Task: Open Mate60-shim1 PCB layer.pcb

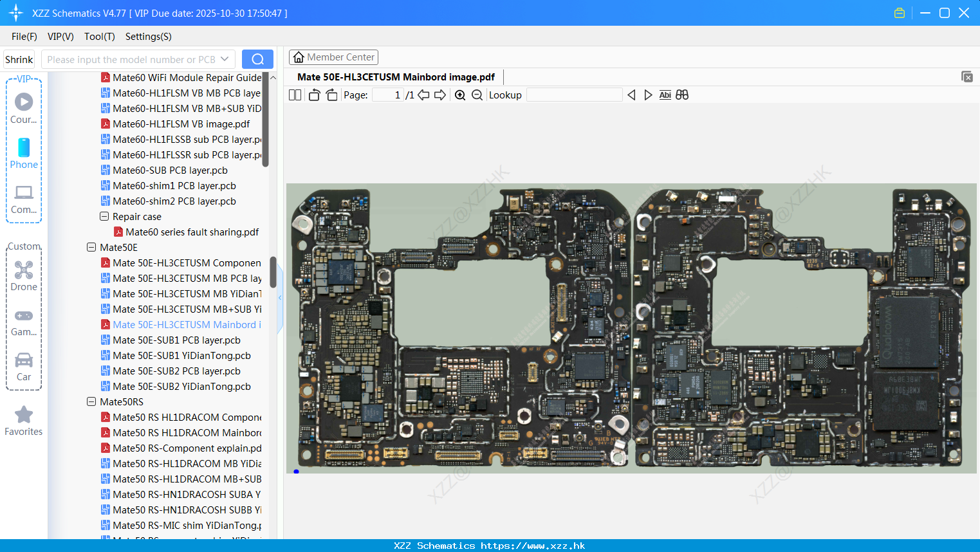Action: [168, 186]
